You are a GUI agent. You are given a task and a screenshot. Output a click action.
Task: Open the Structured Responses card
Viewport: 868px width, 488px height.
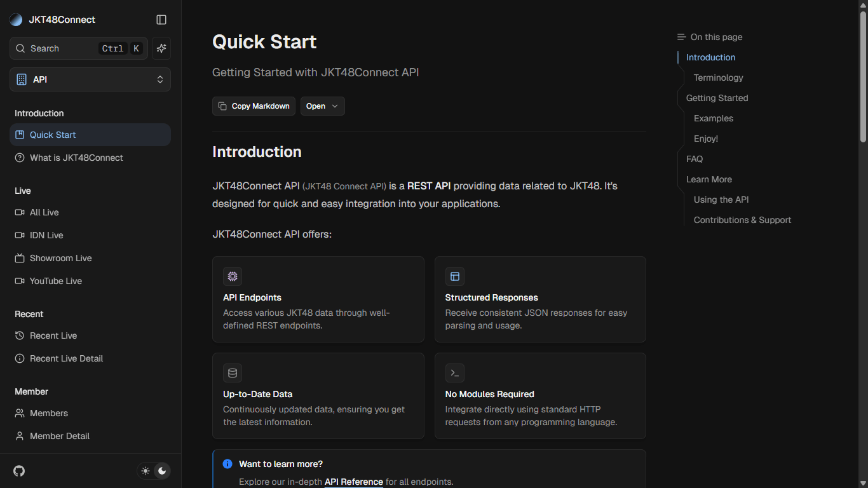tap(540, 299)
